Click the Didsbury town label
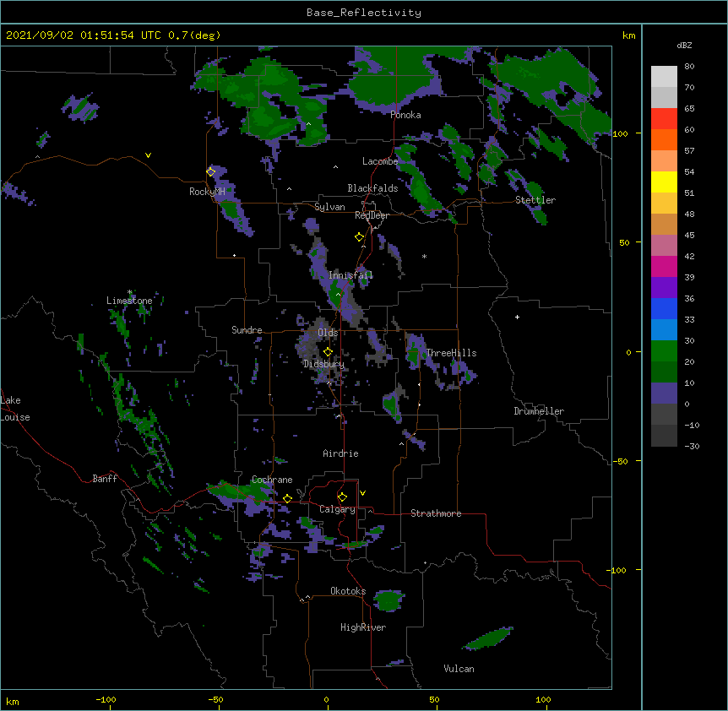The width and height of the screenshot is (728, 711). (x=323, y=364)
